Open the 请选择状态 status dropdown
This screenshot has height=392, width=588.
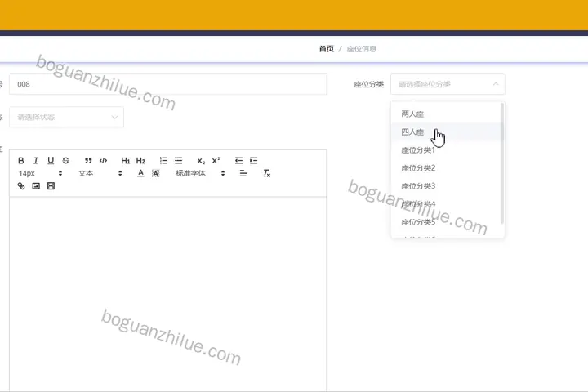click(66, 117)
